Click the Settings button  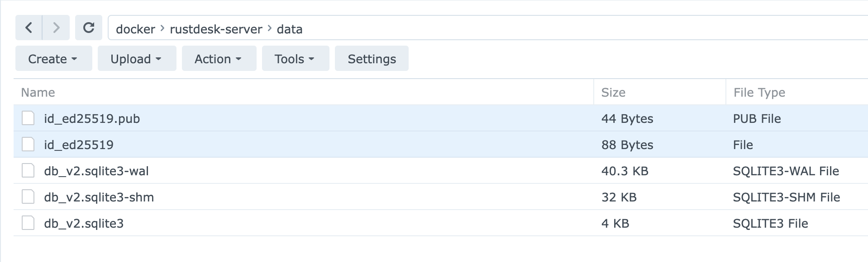371,58
